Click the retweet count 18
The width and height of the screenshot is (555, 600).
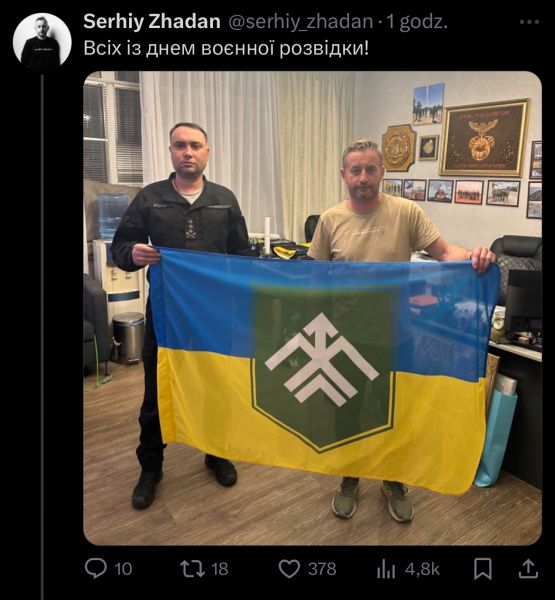coord(220,569)
